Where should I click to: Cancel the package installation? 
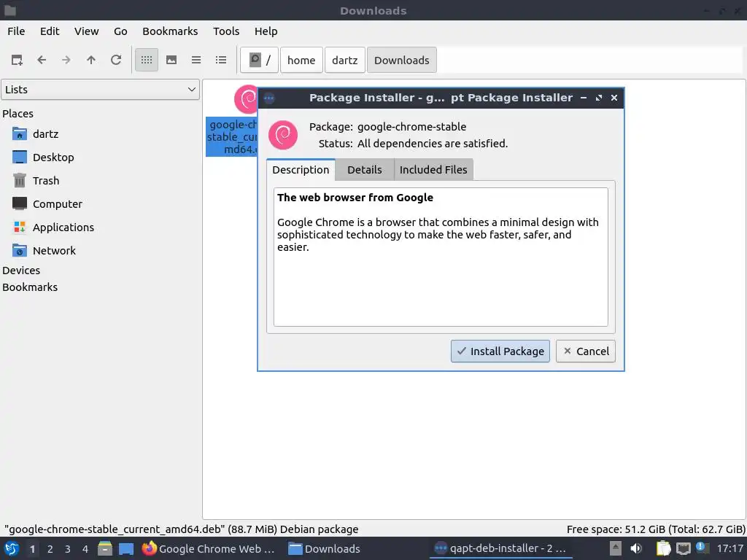point(586,351)
